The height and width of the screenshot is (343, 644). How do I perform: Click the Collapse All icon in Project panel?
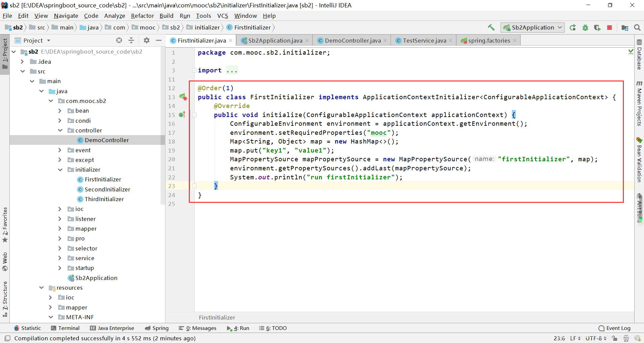[131, 40]
